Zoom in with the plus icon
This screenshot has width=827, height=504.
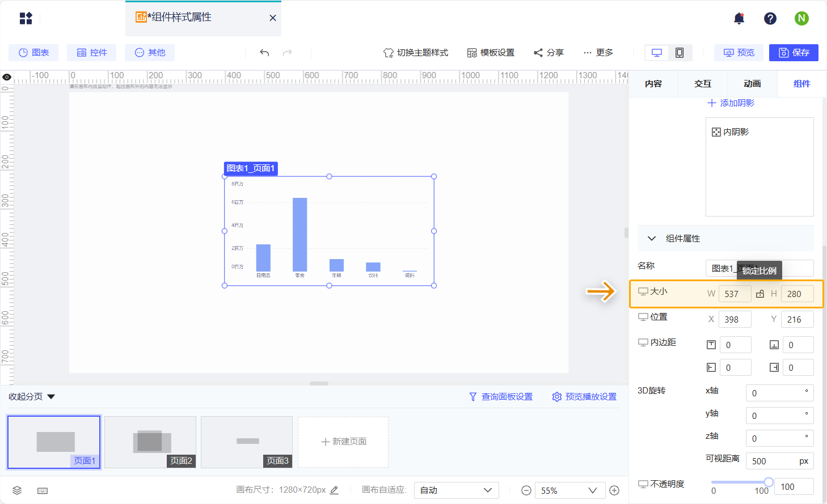click(614, 490)
